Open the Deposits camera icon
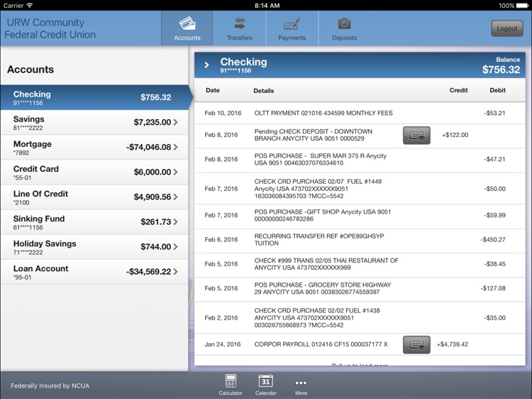 (x=344, y=23)
